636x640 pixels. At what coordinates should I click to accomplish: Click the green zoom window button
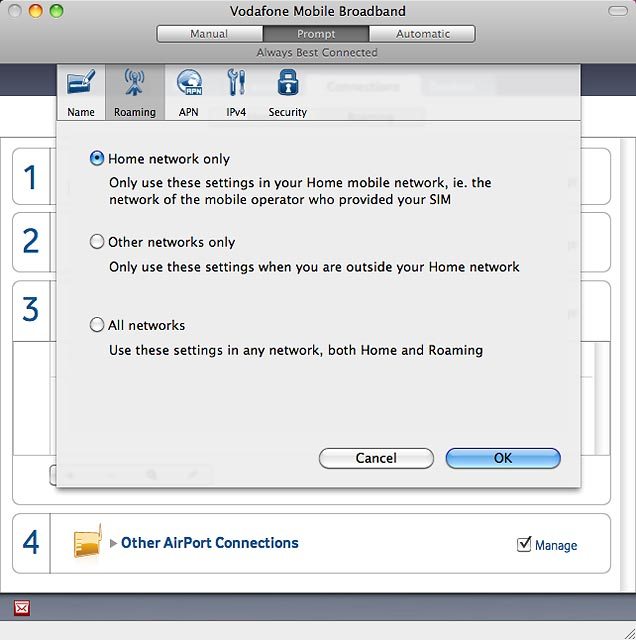[56, 11]
